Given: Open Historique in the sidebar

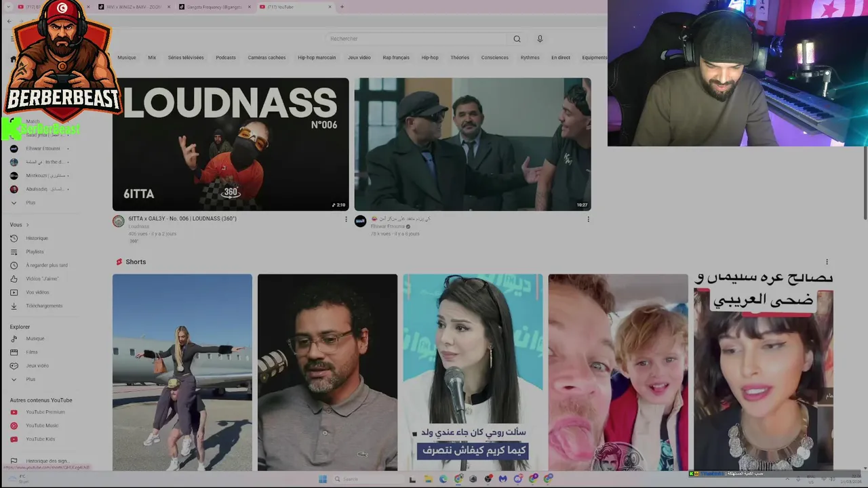Looking at the screenshot, I should pos(37,238).
